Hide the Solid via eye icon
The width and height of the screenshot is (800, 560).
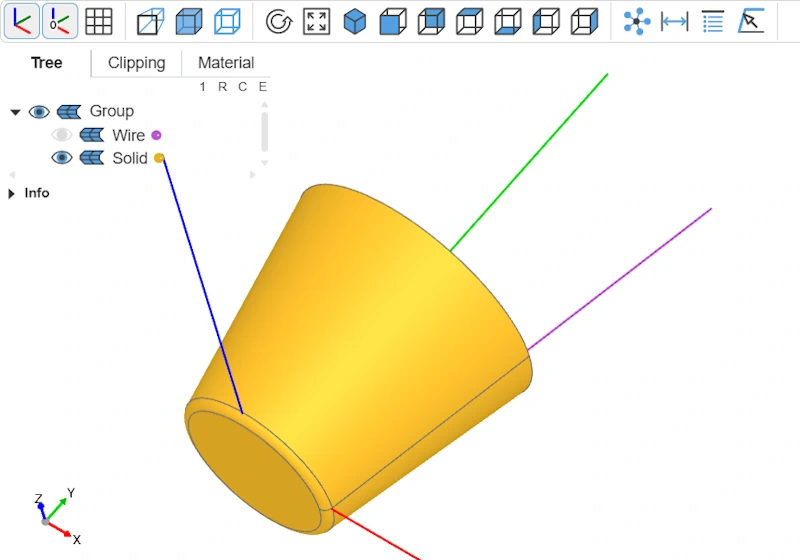coord(62,158)
